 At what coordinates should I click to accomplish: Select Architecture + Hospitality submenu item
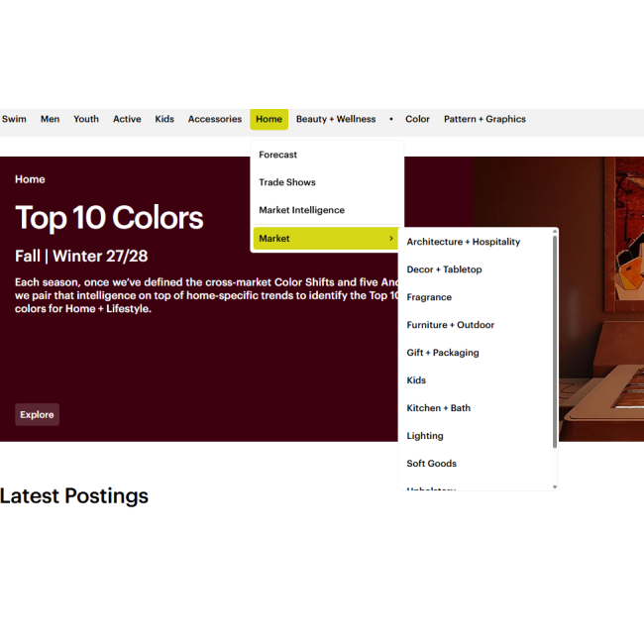pos(464,242)
